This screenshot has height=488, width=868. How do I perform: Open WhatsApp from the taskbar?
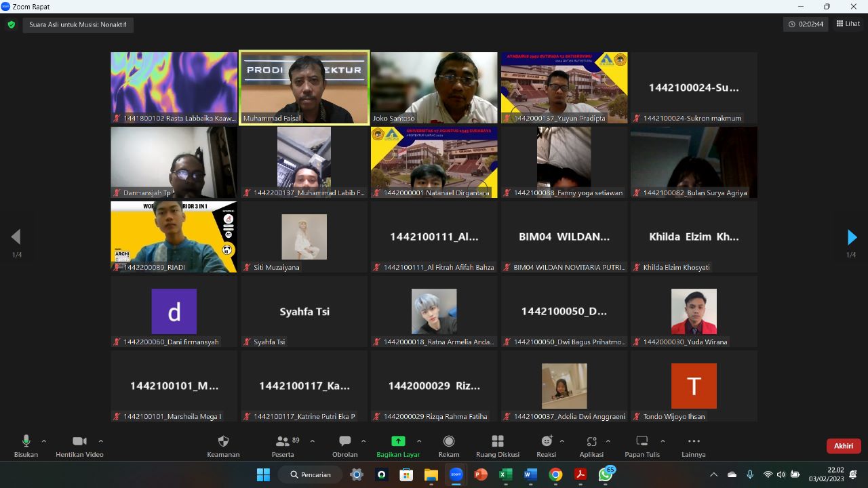pos(605,474)
